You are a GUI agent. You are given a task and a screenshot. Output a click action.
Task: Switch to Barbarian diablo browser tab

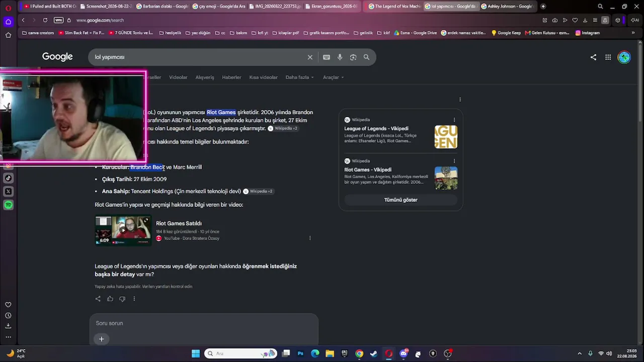tap(162, 7)
